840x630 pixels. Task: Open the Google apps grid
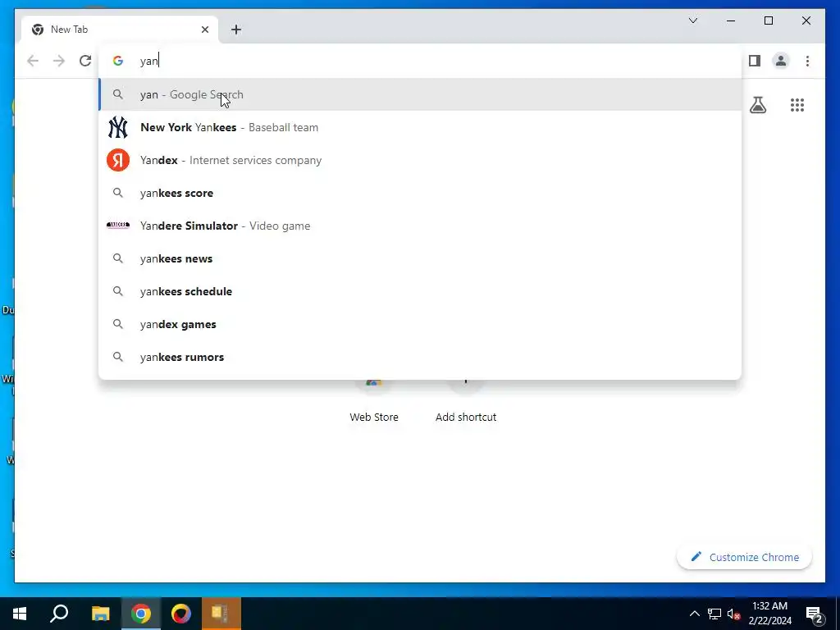point(797,105)
